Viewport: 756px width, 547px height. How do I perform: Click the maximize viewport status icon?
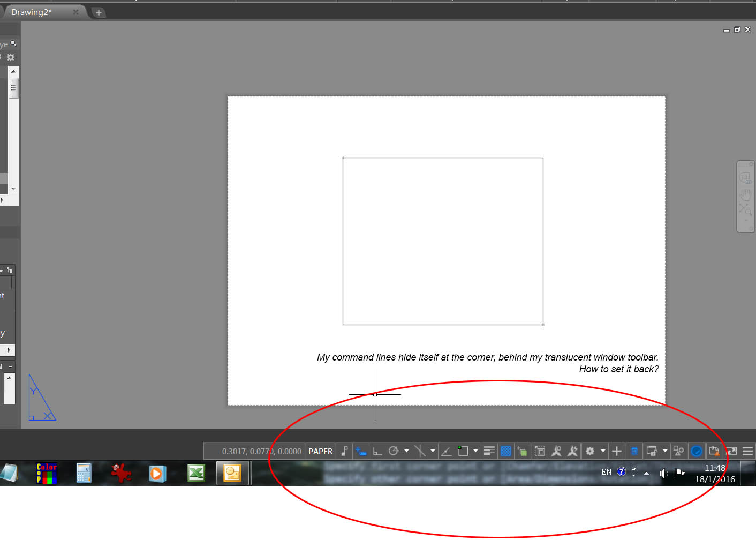pos(540,451)
